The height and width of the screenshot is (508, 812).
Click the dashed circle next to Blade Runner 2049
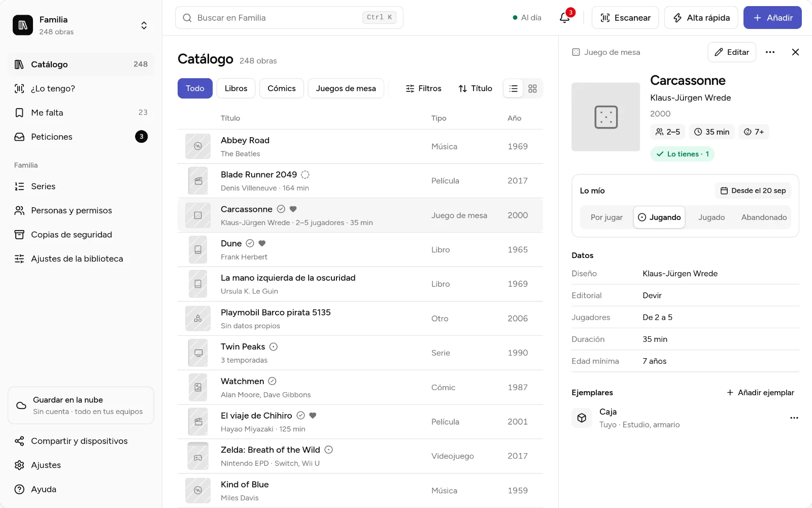point(305,175)
